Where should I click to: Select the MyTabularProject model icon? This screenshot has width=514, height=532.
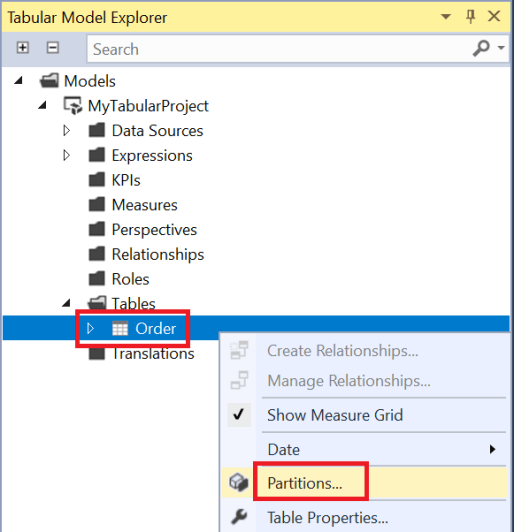73,106
